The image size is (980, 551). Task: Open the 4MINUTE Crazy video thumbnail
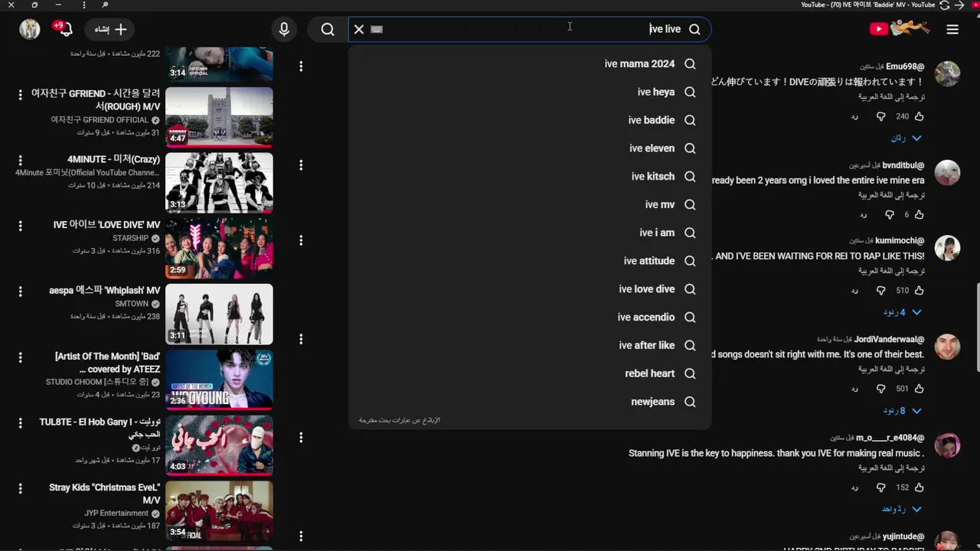pyautogui.click(x=219, y=183)
